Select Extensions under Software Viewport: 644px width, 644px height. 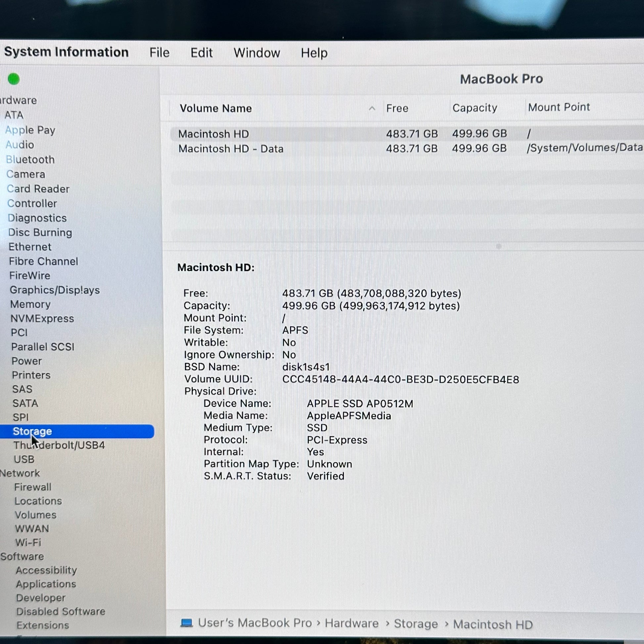[43, 625]
